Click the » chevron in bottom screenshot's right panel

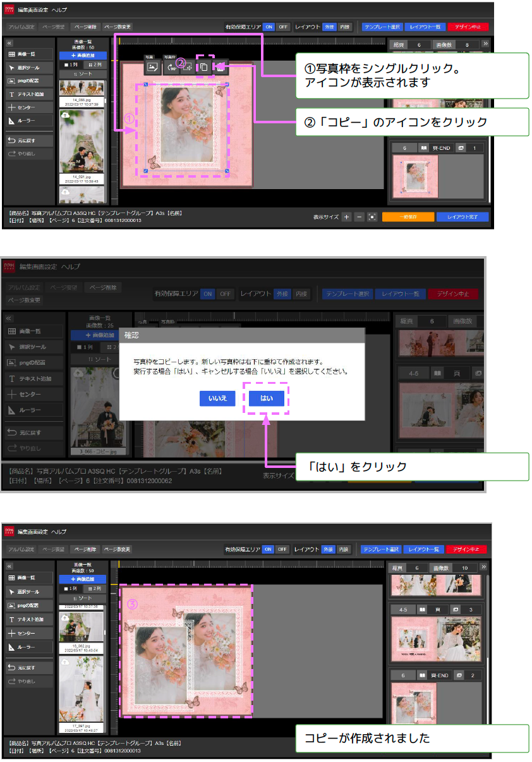[x=484, y=567]
